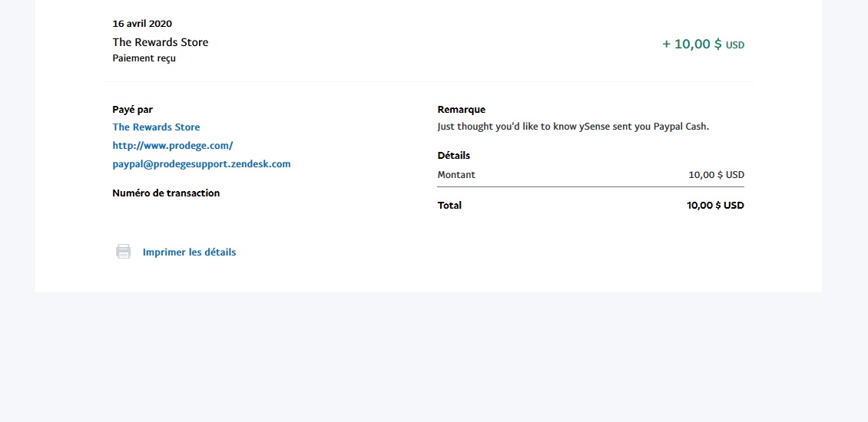This screenshot has width=868, height=422.
Task: Click the bold Total value 10,00 $ USD
Action: (x=716, y=206)
